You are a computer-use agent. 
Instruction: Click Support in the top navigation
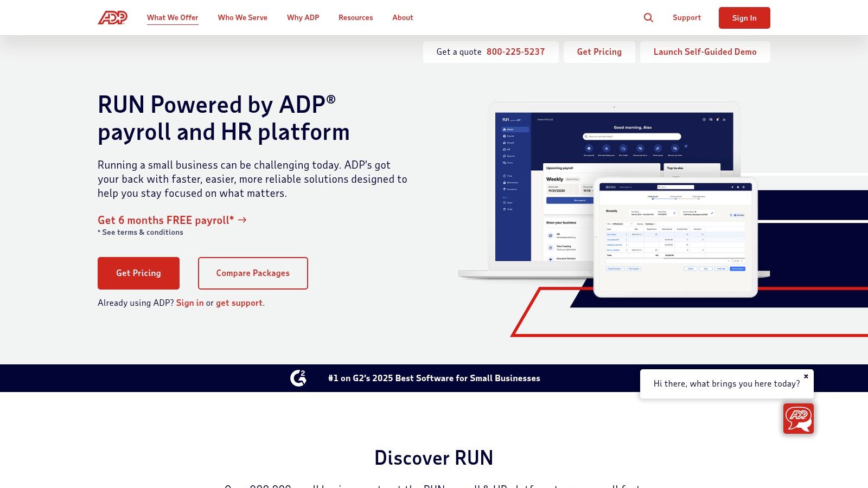pos(686,17)
